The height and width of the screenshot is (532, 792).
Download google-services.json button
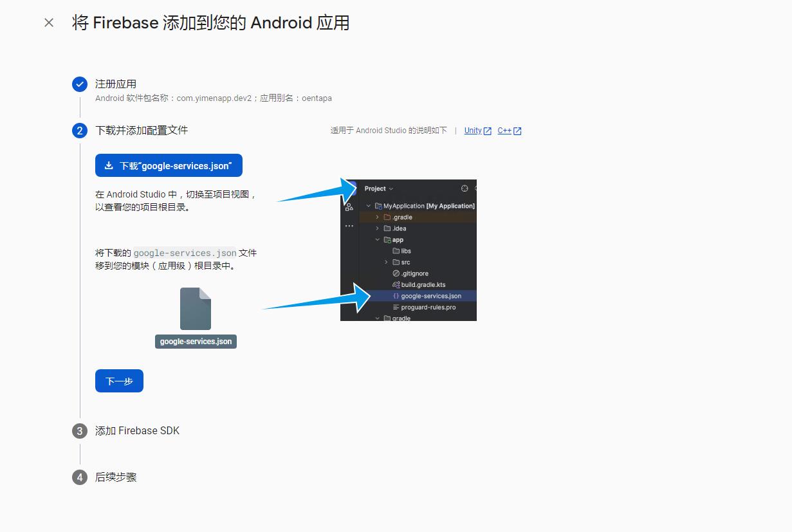pos(169,165)
